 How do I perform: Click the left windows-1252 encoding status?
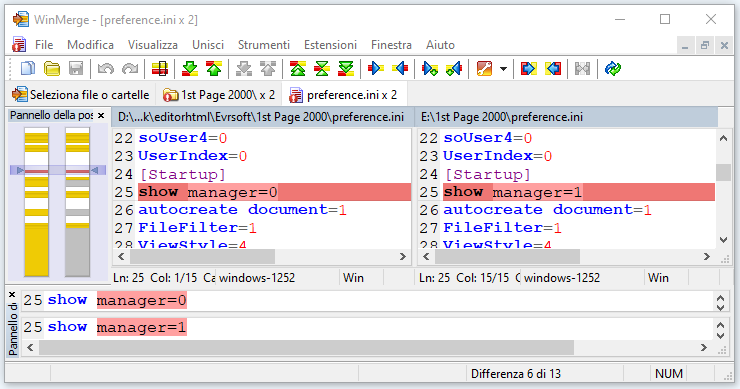(257, 278)
